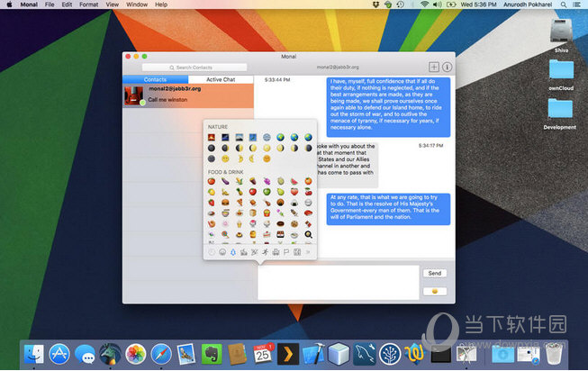Viewport: 588px width, 371px height.
Task: Select the Development folder on desktop
Action: [x=560, y=114]
